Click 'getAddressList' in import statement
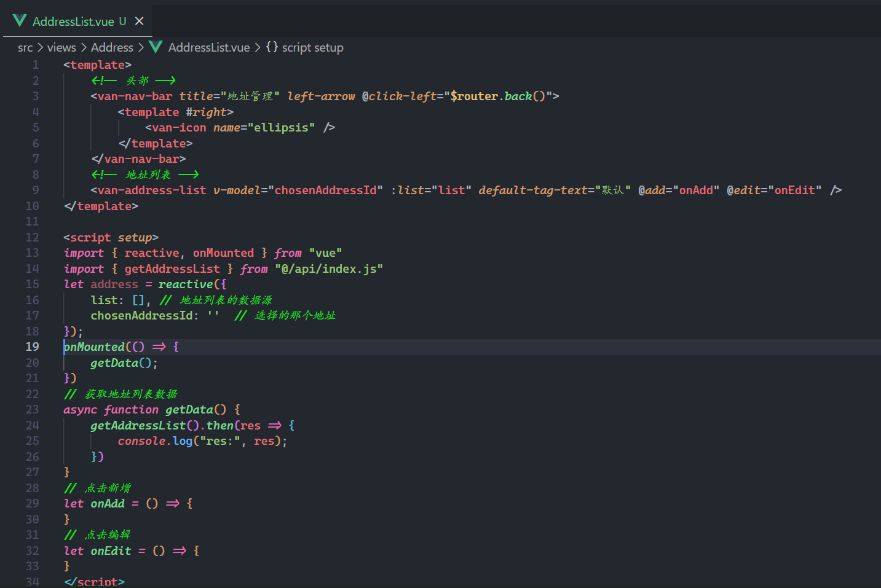Image resolution: width=881 pixels, height=588 pixels. click(x=172, y=269)
